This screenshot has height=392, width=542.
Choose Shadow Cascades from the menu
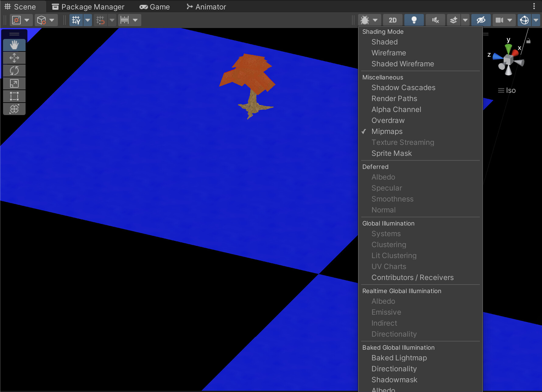point(403,87)
